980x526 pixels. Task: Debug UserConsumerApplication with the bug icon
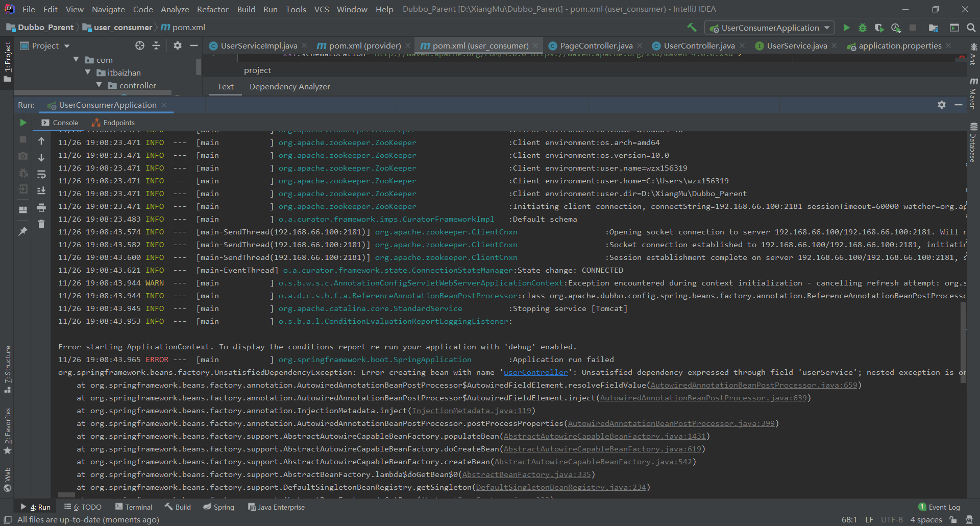pyautogui.click(x=863, y=28)
